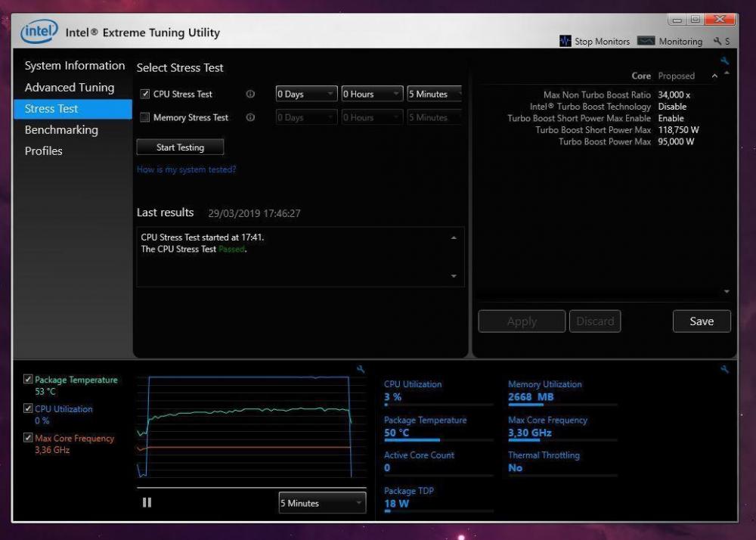Open 'How is my system tested?' link
756x540 pixels.
(x=186, y=169)
